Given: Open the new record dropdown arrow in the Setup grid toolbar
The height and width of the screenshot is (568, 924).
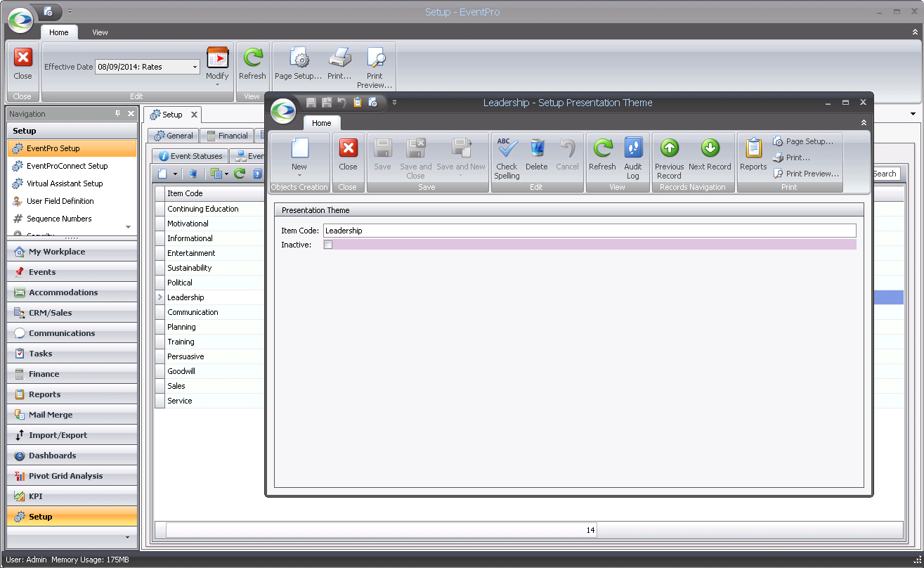Looking at the screenshot, I should (x=174, y=174).
